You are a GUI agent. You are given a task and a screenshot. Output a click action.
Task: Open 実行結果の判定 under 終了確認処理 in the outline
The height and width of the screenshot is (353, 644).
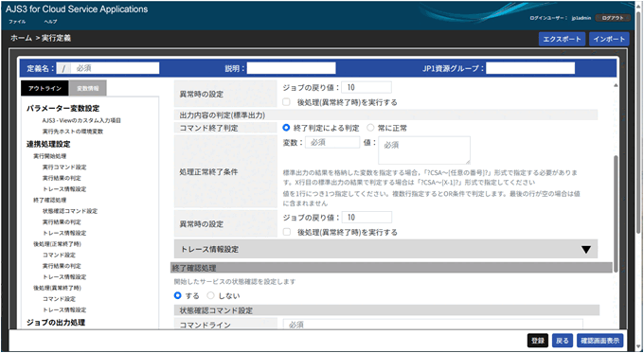point(62,222)
